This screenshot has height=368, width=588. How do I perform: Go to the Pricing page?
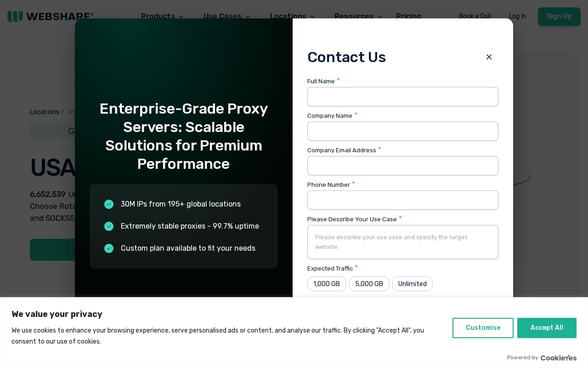(x=408, y=16)
